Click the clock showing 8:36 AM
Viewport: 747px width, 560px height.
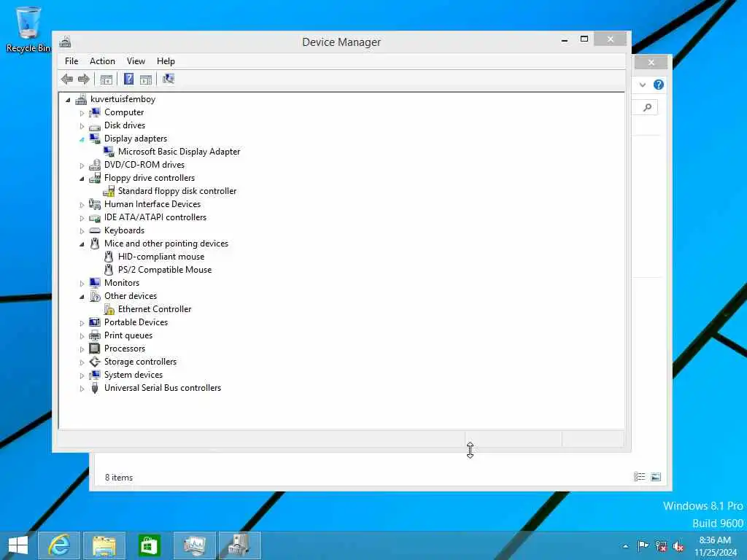[x=715, y=540]
